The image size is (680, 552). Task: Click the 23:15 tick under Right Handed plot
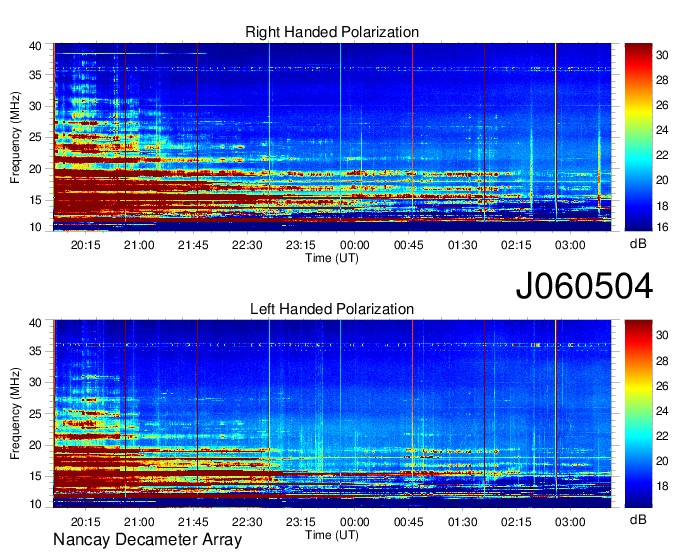tap(301, 245)
